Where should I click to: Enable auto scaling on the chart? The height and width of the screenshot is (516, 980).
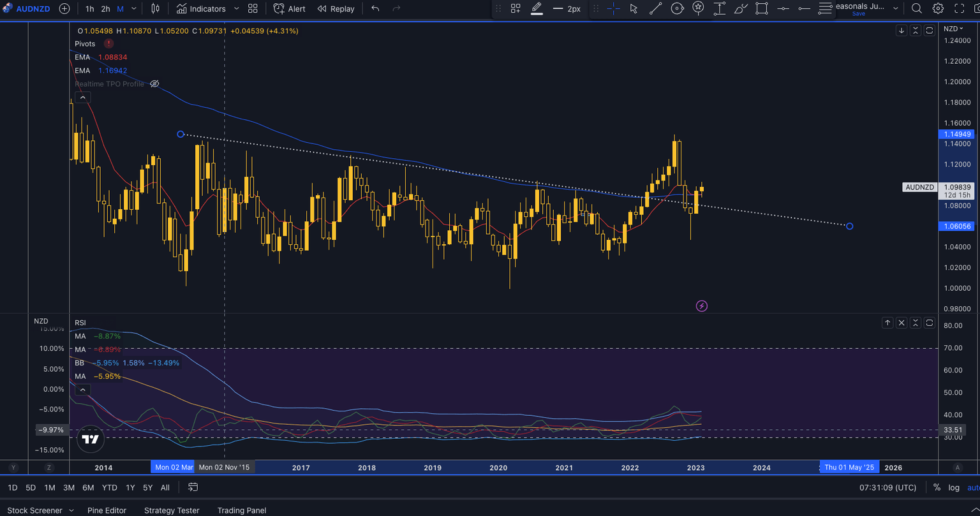pos(972,487)
